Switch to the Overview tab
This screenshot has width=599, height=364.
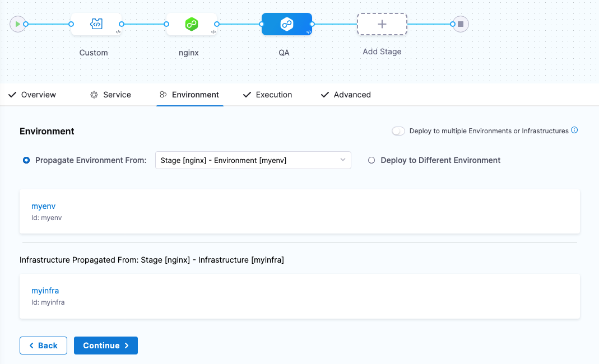click(32, 95)
